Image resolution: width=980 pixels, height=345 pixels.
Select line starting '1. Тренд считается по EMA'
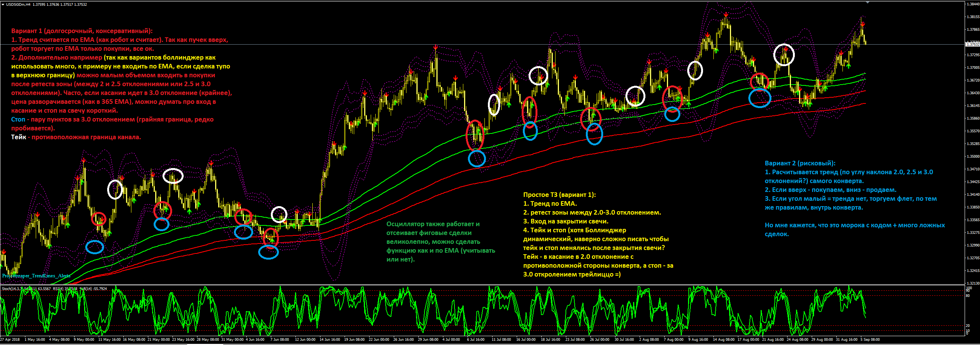(119, 40)
